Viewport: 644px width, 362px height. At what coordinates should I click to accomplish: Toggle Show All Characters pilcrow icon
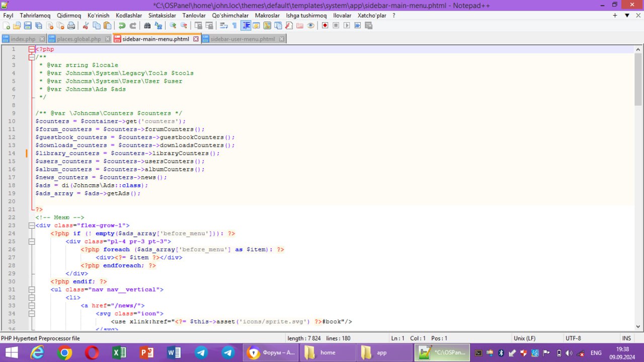point(234,26)
